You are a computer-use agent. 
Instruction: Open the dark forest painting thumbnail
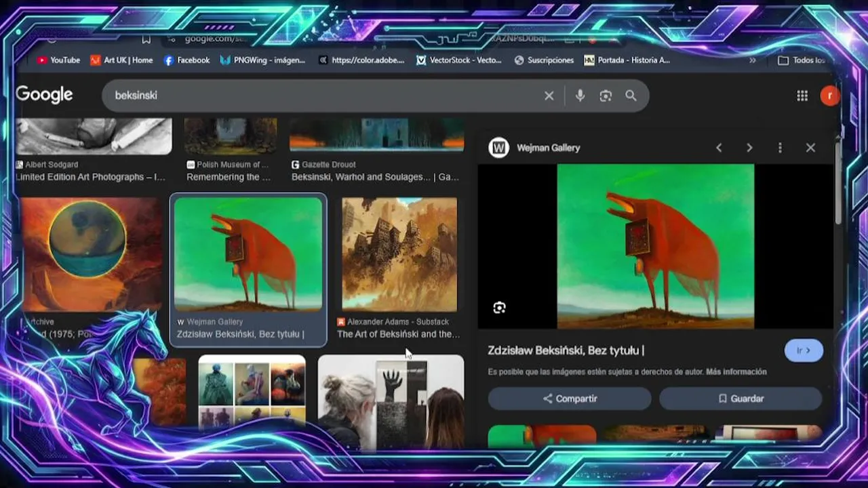point(231,136)
